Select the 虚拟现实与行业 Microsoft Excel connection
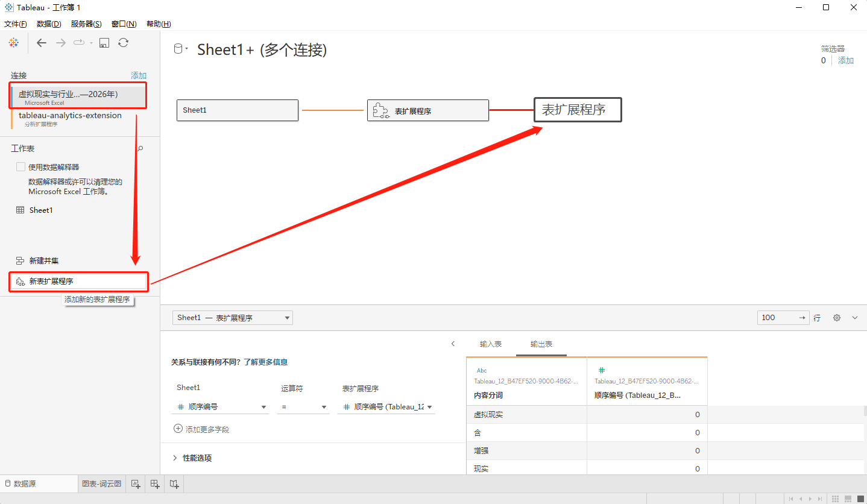Viewport: 867px width, 504px height. pos(78,97)
